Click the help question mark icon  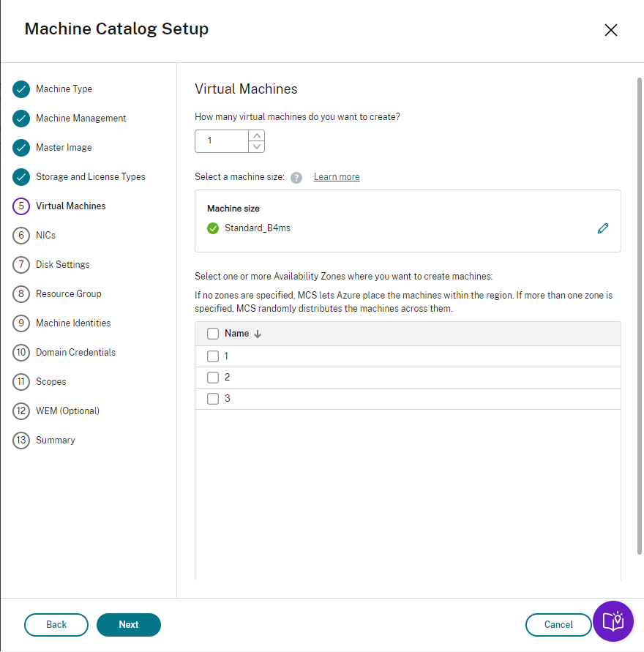tap(296, 178)
